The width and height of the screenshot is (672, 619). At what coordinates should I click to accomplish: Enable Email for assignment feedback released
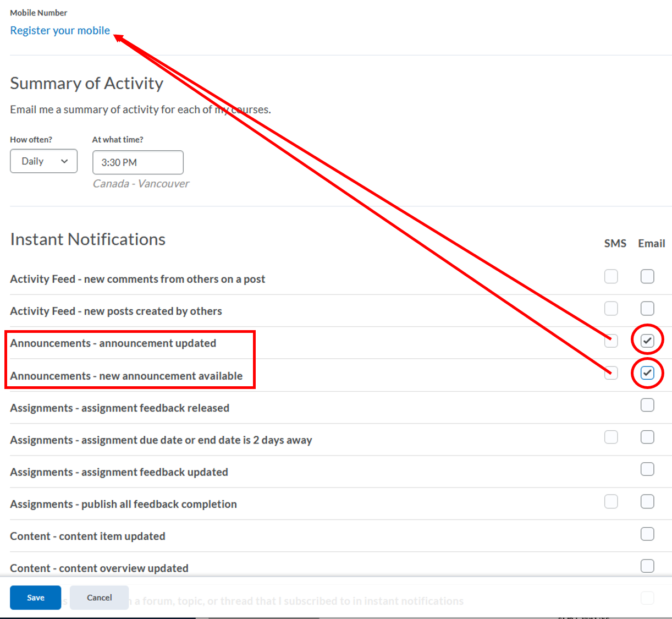tap(647, 404)
